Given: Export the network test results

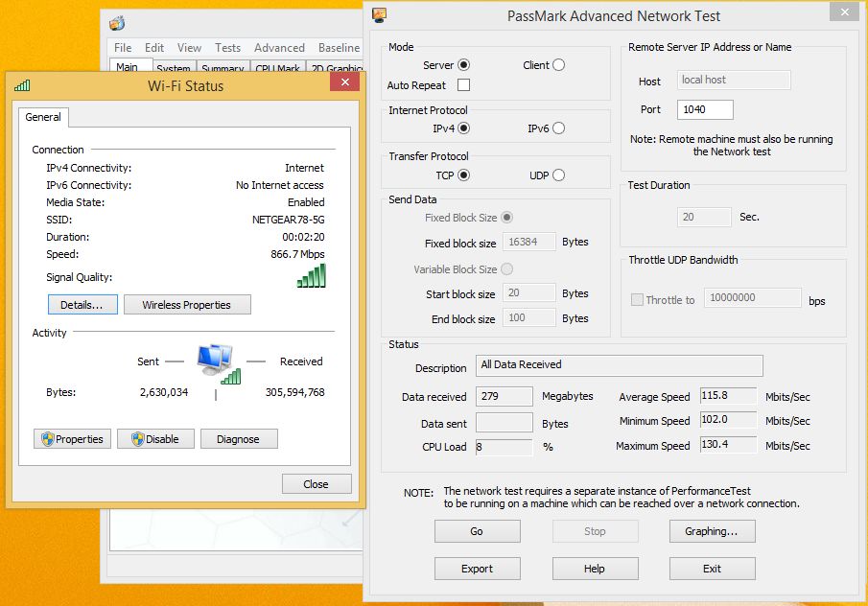Looking at the screenshot, I should click(478, 569).
